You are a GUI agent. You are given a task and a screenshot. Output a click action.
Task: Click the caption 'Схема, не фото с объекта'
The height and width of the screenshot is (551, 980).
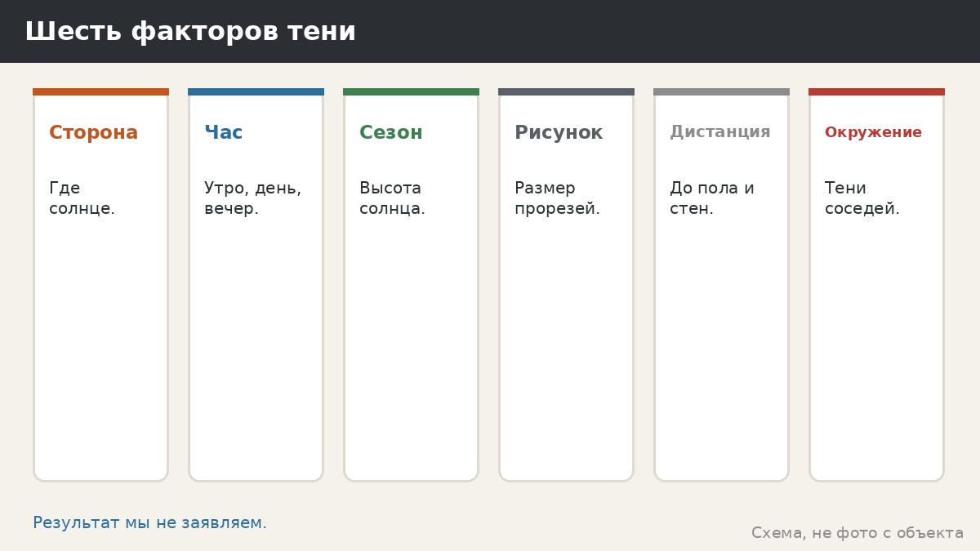857,533
